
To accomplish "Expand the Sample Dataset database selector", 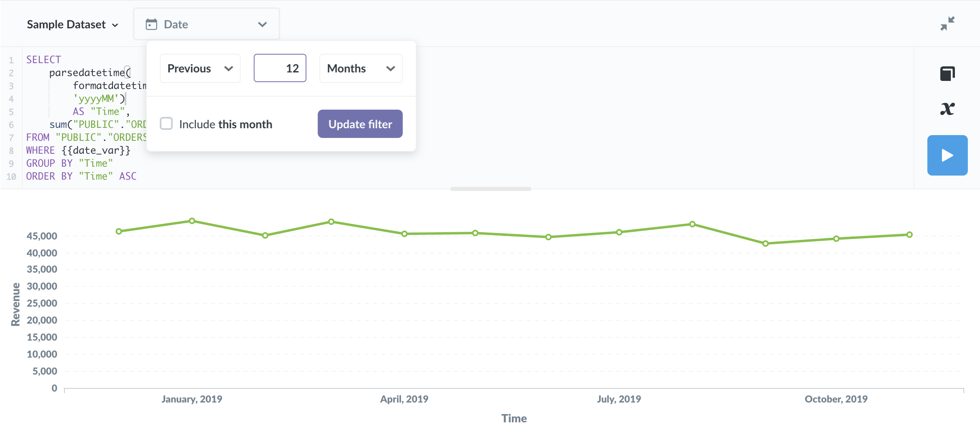I will point(72,25).
